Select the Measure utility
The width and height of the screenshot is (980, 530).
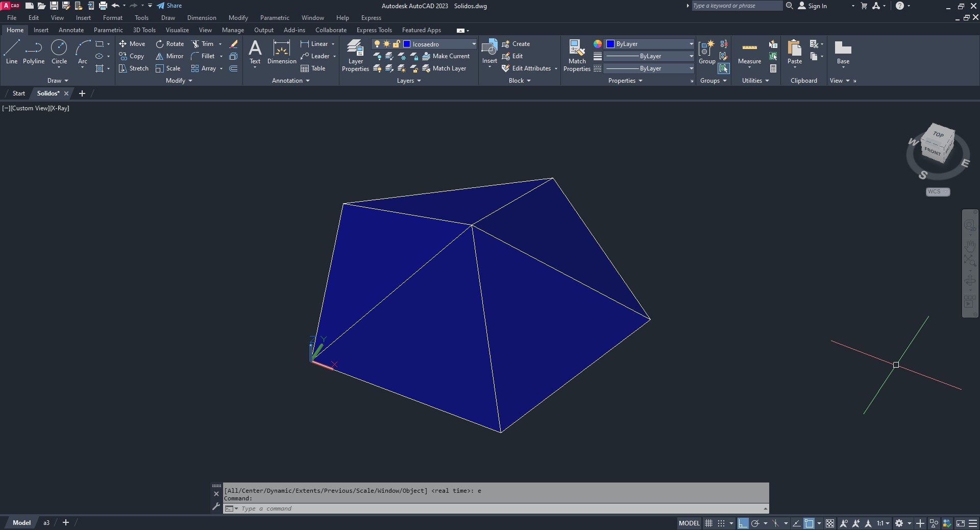pyautogui.click(x=749, y=53)
